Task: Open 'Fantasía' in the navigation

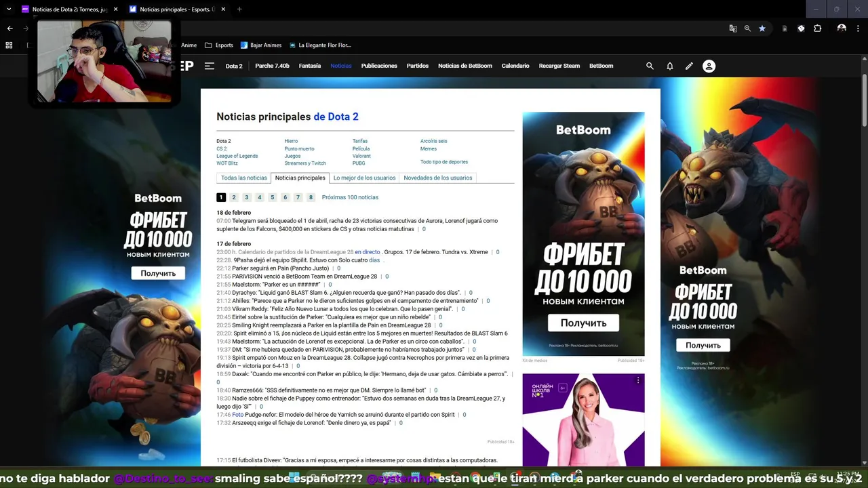Action: 310,66
